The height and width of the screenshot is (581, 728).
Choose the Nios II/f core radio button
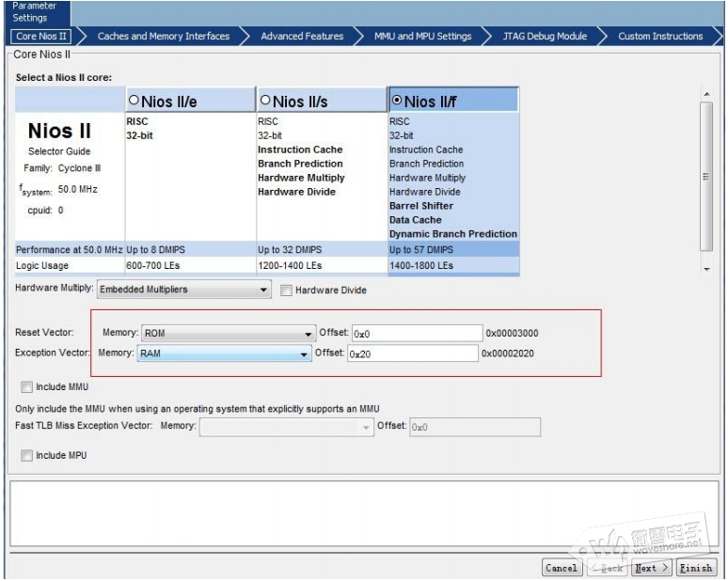[396, 101]
